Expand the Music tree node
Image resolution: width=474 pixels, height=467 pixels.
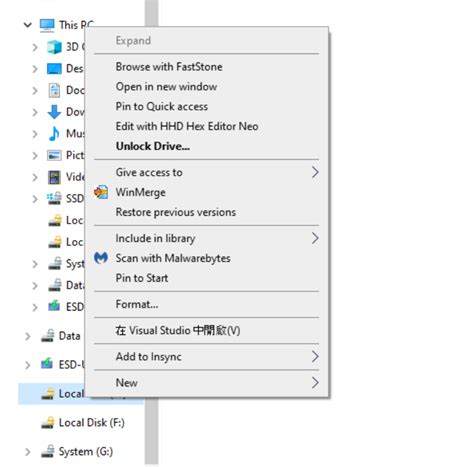35,134
